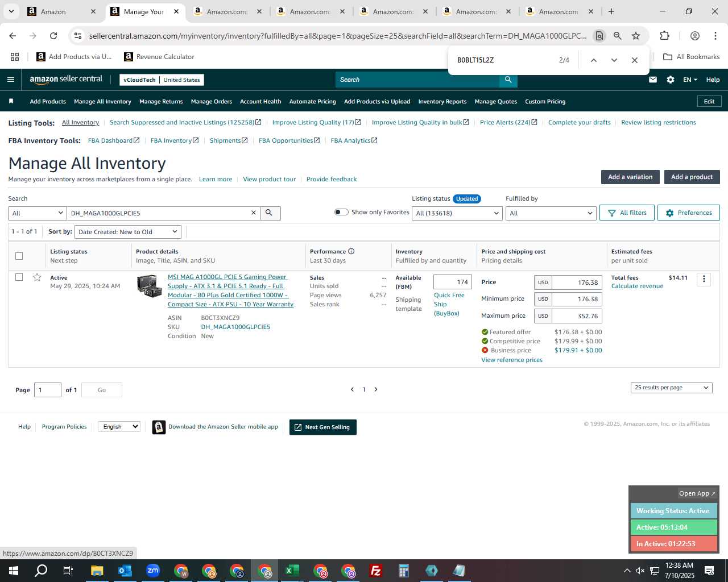Click the Add a variation button
The height and width of the screenshot is (582, 728).
[630, 177]
